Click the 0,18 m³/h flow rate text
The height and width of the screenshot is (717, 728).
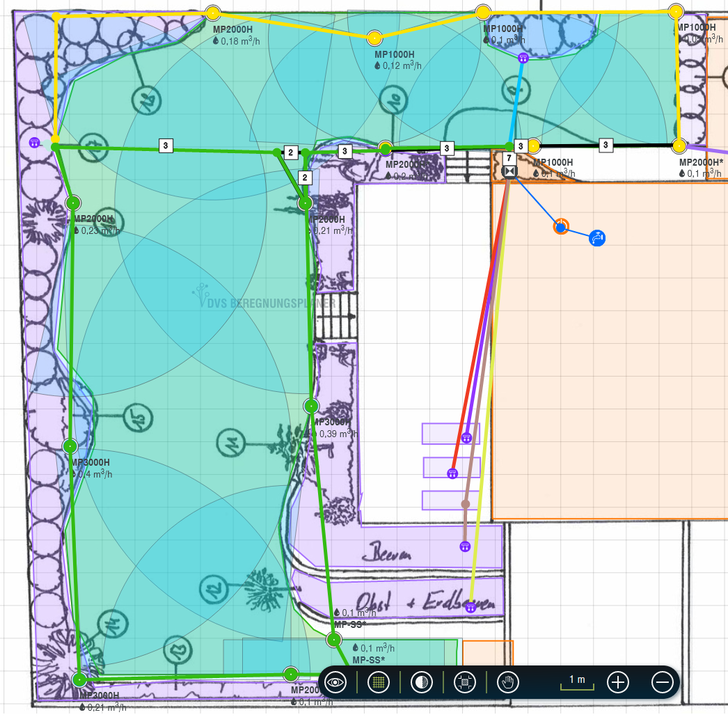(237, 41)
